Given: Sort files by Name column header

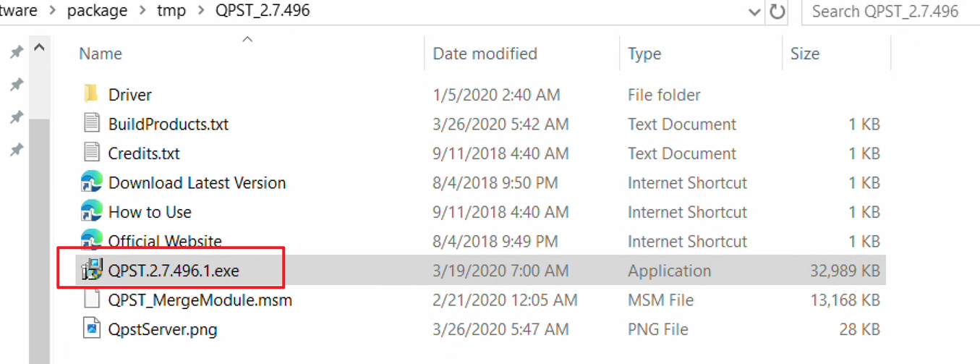Looking at the screenshot, I should (101, 54).
